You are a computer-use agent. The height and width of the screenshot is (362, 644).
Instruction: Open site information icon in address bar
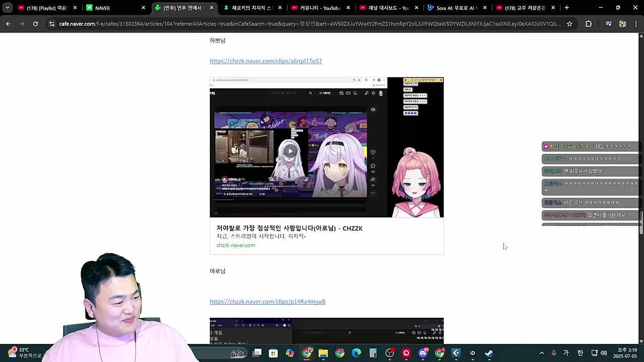pyautogui.click(x=51, y=24)
